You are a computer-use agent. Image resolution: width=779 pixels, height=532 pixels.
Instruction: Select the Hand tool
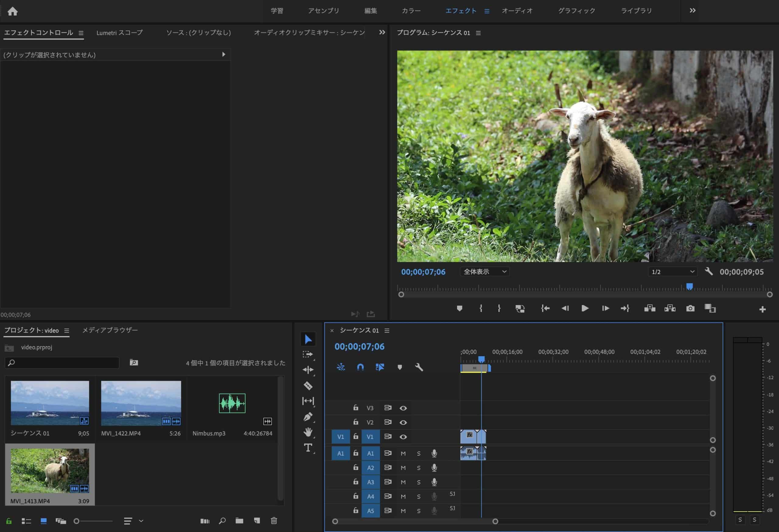tap(308, 432)
